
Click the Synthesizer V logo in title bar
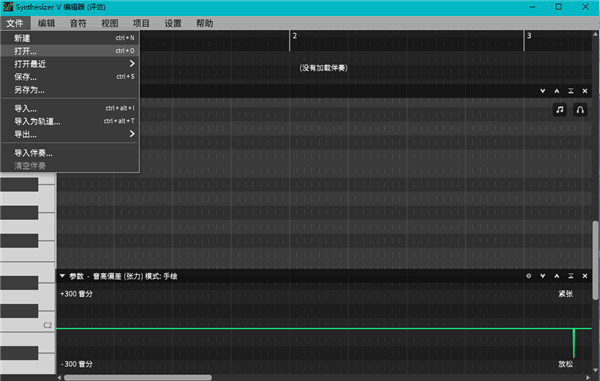click(x=8, y=7)
